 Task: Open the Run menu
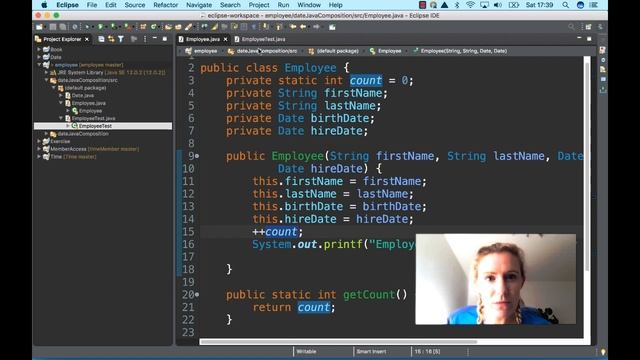click(x=283, y=5)
